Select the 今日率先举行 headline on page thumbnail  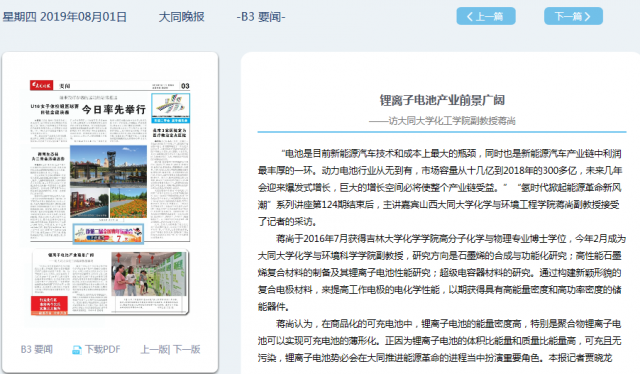114,109
